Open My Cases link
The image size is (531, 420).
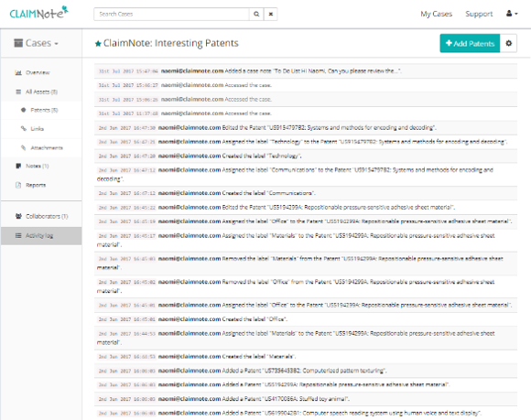point(436,14)
